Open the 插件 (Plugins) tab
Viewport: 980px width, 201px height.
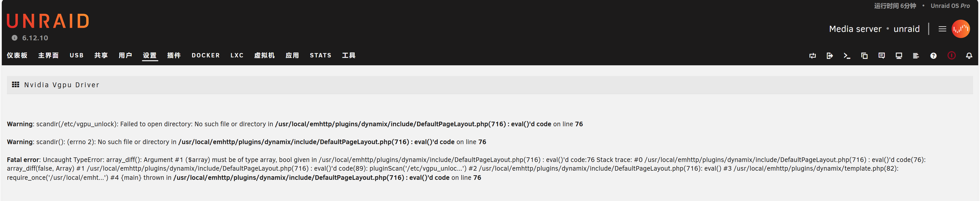[174, 55]
